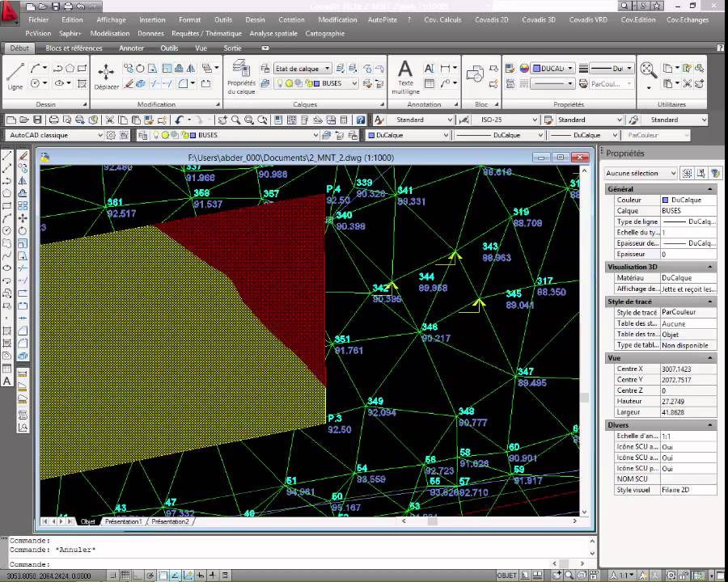728x582 pixels.
Task: Click the zoom extents magnifier in Utilitaires
Action: 648,70
